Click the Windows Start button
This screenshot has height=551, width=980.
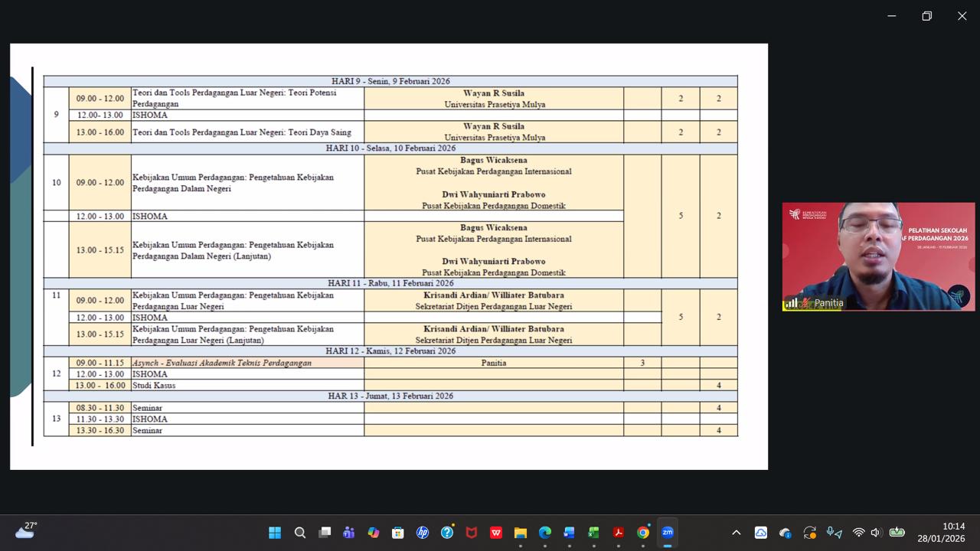275,533
